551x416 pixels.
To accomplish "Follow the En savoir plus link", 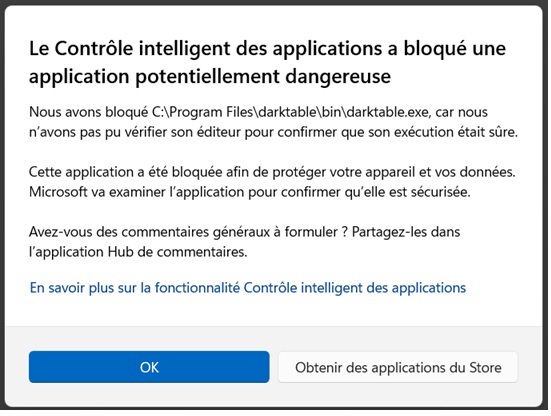I will point(248,288).
